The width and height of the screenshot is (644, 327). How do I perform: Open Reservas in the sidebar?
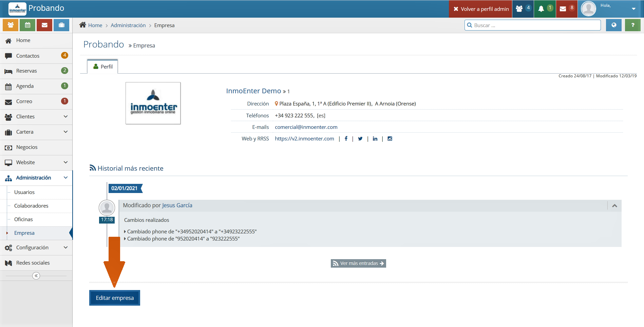click(36, 71)
